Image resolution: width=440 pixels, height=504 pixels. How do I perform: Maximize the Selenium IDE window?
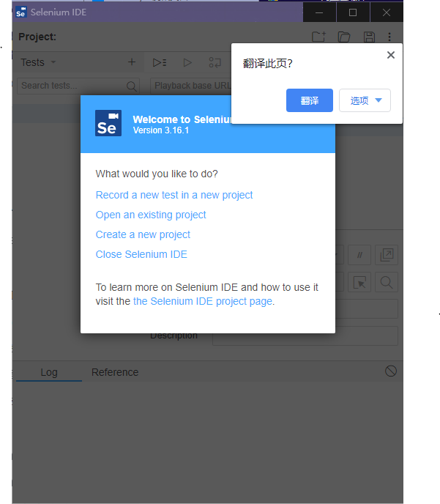coord(353,12)
